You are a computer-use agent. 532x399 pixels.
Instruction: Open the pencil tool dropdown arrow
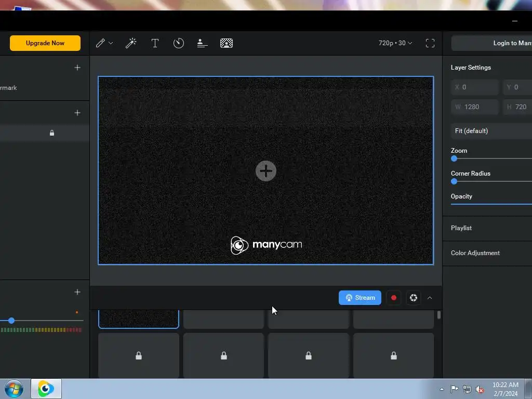point(111,44)
